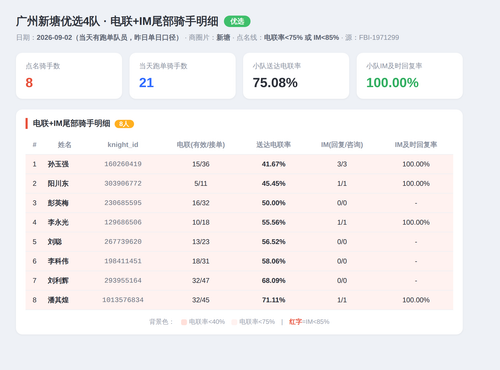Click the page title 广州新塘优选4队

58,21
